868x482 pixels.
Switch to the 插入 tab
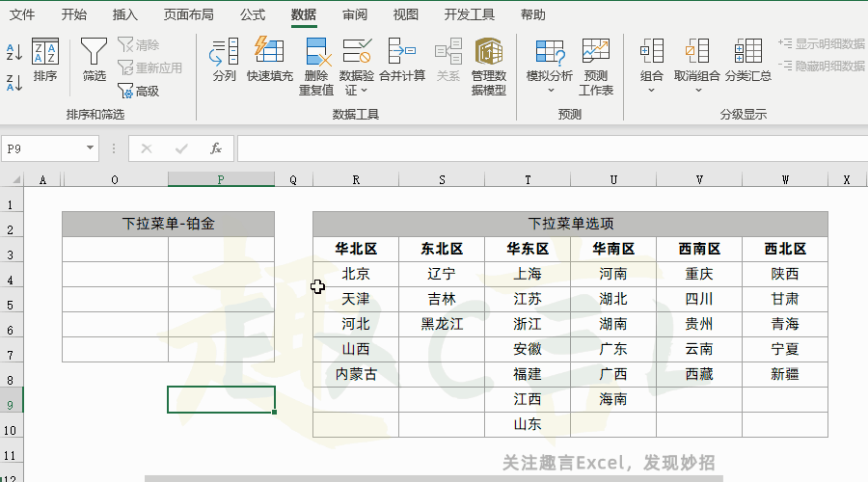124,14
